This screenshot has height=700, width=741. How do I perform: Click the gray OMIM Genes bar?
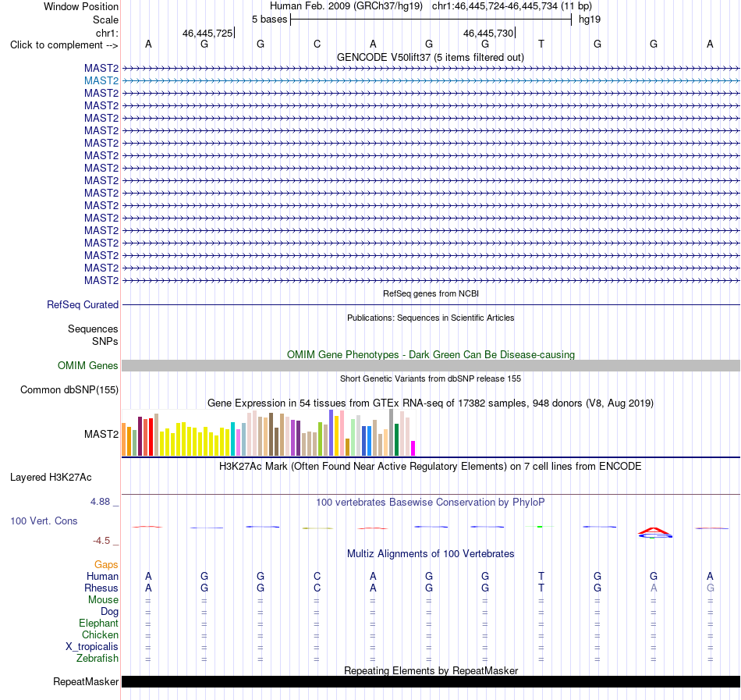point(431,365)
